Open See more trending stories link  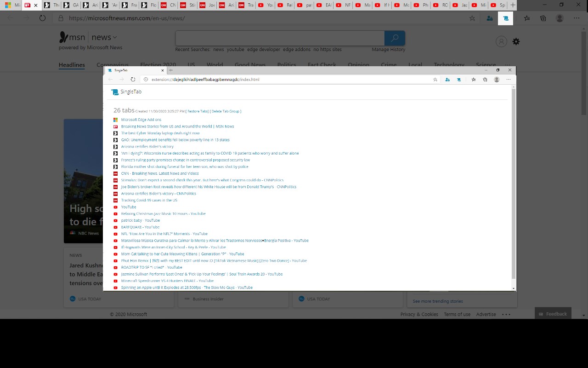click(x=438, y=301)
